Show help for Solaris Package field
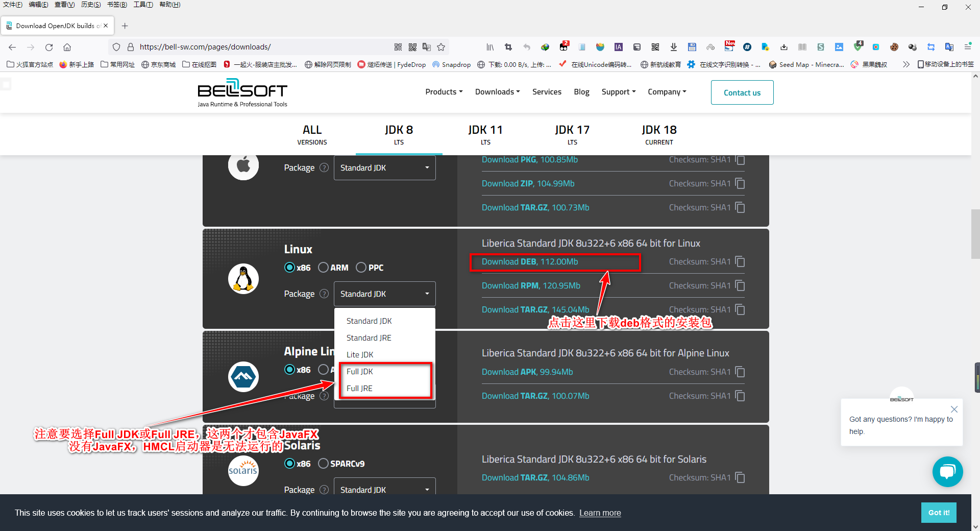 [324, 490]
